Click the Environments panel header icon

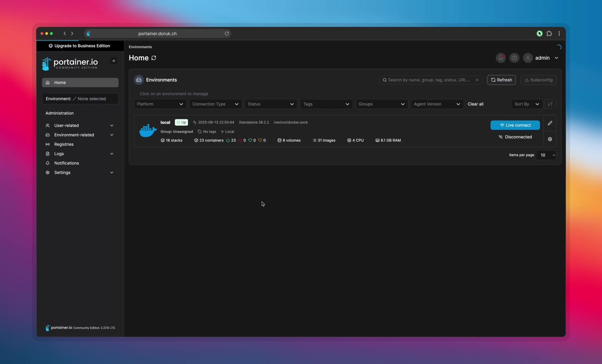(x=139, y=80)
